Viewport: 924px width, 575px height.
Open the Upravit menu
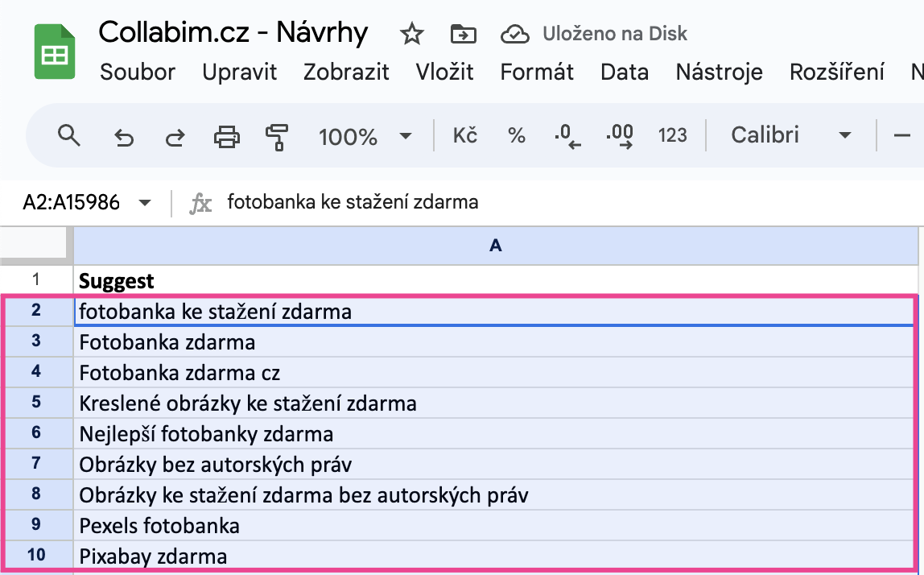point(239,72)
